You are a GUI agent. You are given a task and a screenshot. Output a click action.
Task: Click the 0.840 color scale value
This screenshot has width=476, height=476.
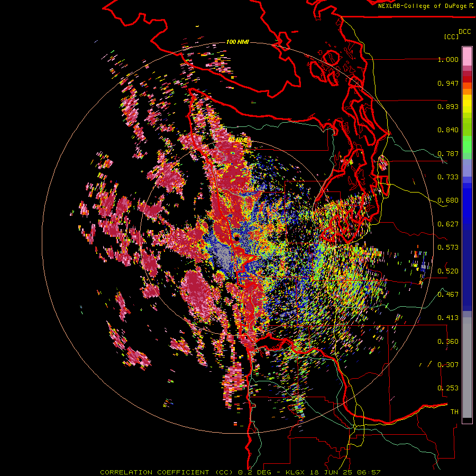(x=448, y=130)
